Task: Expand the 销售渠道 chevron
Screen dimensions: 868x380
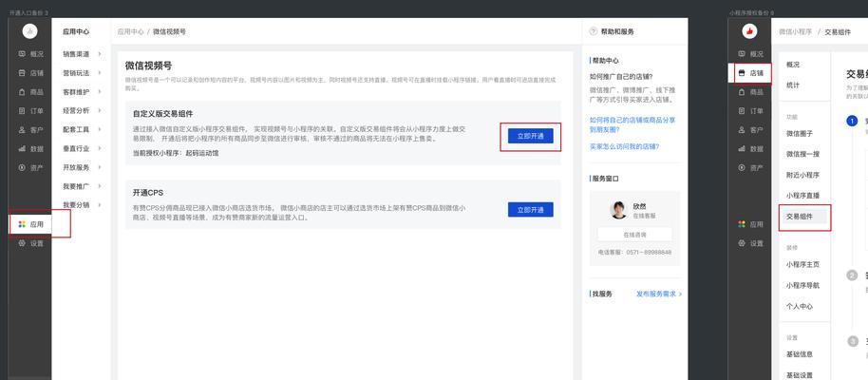Action: 100,54
